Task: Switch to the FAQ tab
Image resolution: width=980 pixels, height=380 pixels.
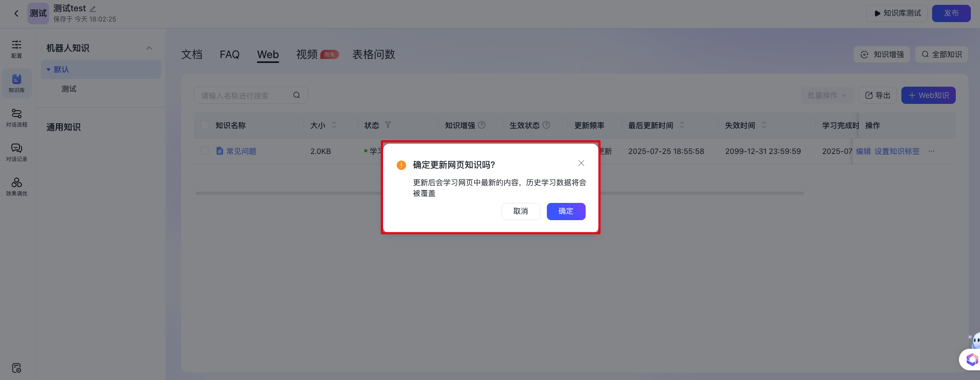Action: (230, 54)
